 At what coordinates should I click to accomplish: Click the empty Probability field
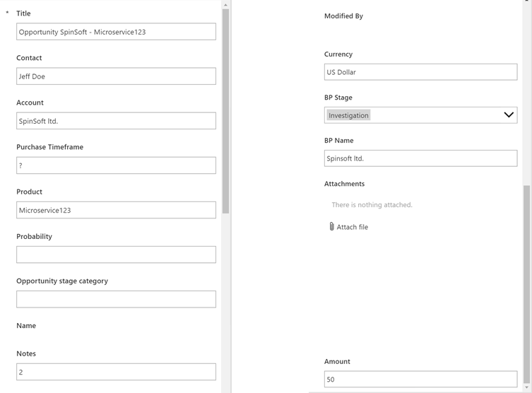(x=116, y=254)
